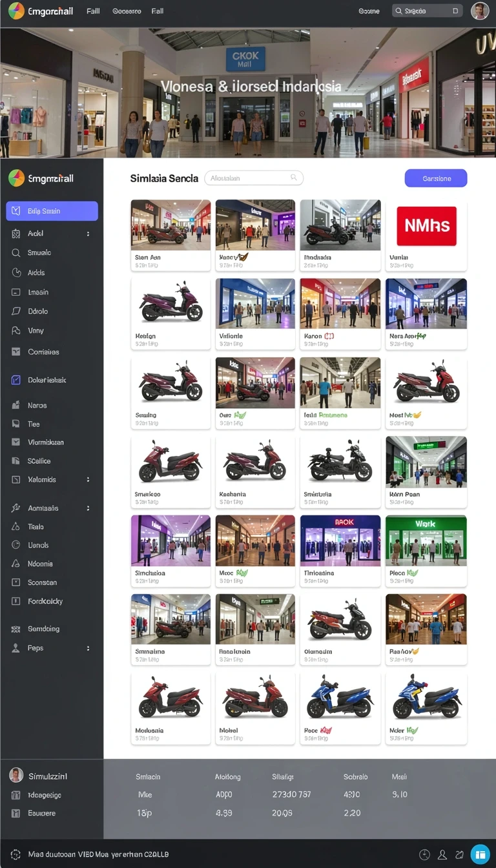Open the Karn Poan mall thumbnail
This screenshot has width=496, height=868.
pos(426,462)
